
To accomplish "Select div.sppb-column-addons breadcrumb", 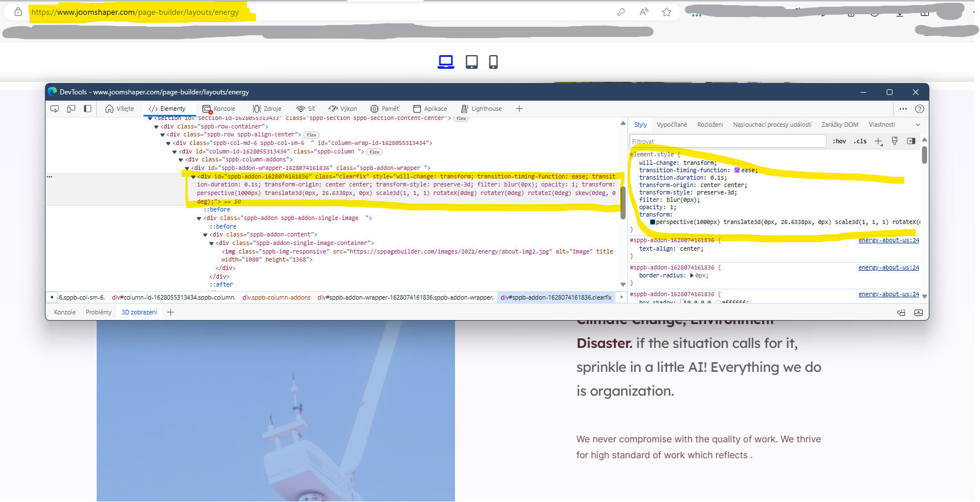I will click(276, 297).
